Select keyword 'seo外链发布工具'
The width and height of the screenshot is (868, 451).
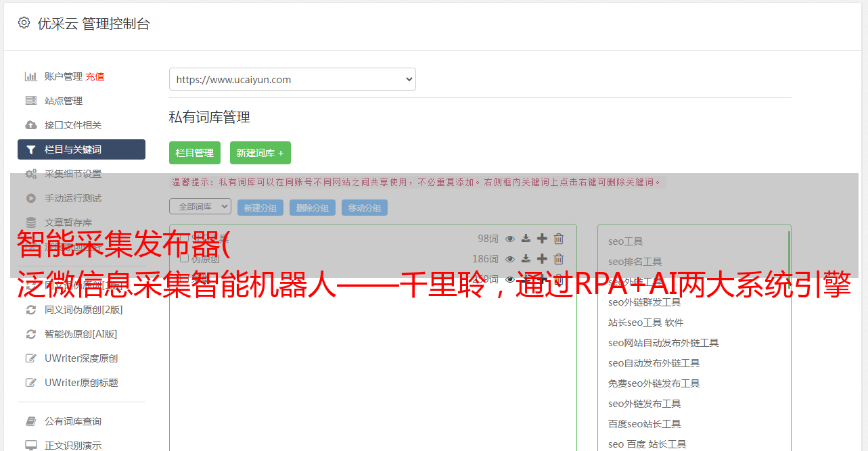coord(645,404)
